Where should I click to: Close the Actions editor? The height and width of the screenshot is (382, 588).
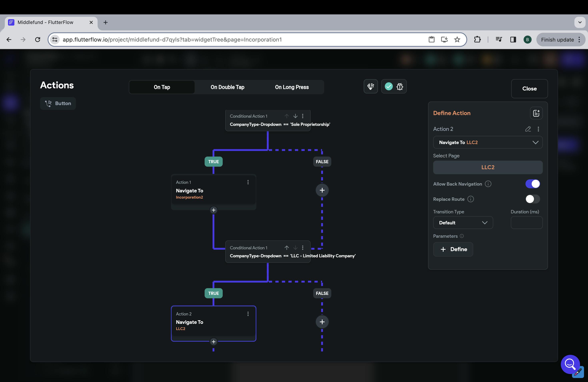529,89
